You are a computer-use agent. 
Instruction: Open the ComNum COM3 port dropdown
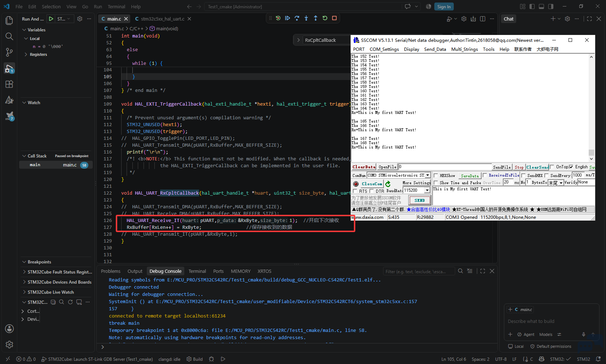pos(427,175)
